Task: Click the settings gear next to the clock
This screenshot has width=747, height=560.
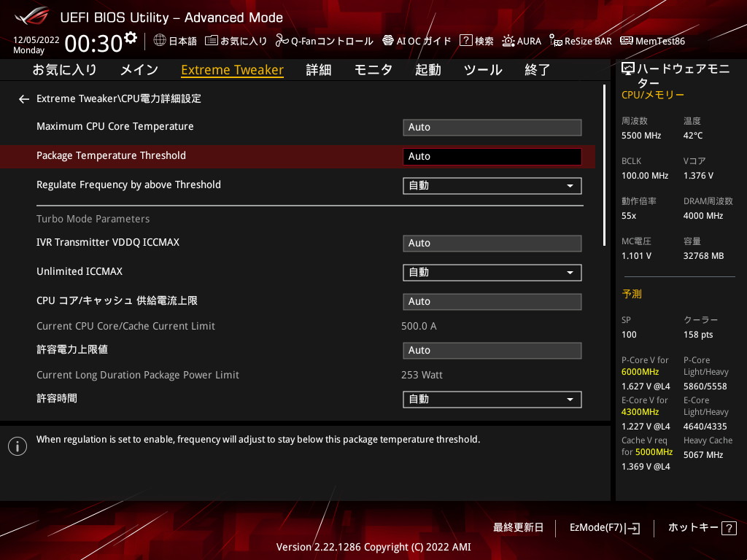Action: [131, 37]
